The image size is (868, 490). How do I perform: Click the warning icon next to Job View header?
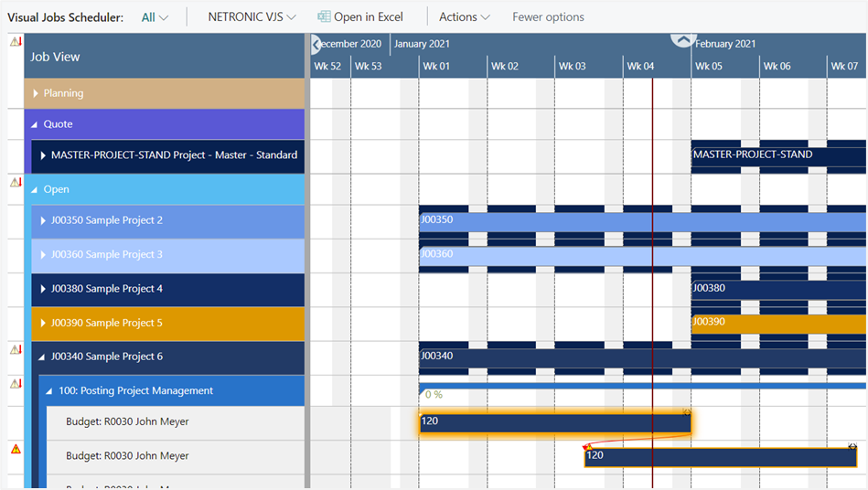(x=15, y=42)
